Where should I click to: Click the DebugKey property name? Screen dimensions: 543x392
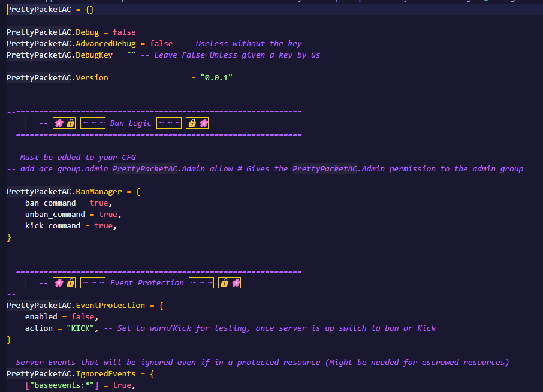click(x=94, y=55)
